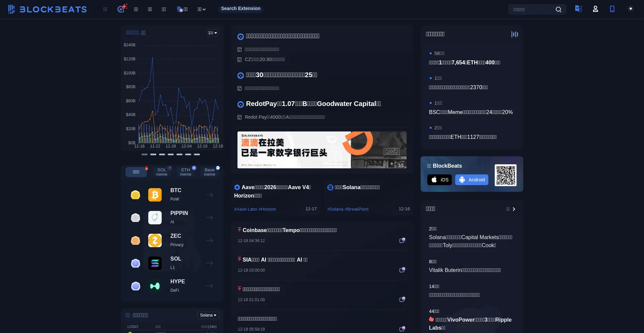Image resolution: width=644 pixels, height=333 pixels.
Task: Open comments on the Coinbase Tempo news item
Action: pos(402,240)
